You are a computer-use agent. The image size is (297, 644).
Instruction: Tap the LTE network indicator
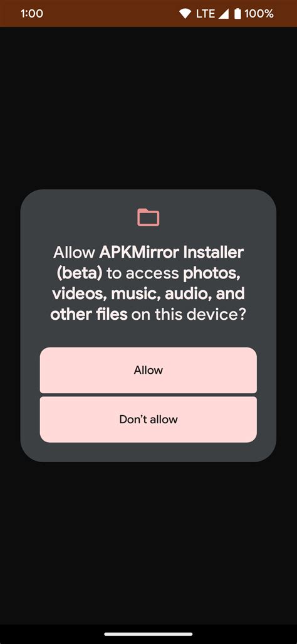click(205, 14)
